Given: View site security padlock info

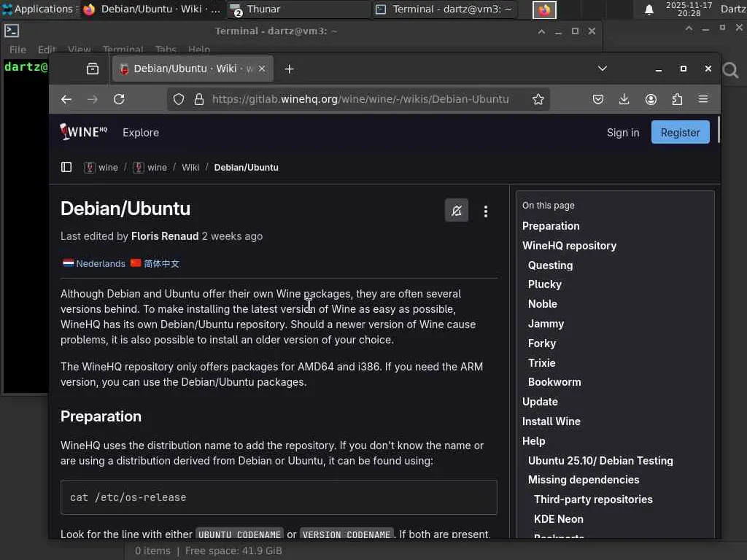Looking at the screenshot, I should [x=199, y=99].
